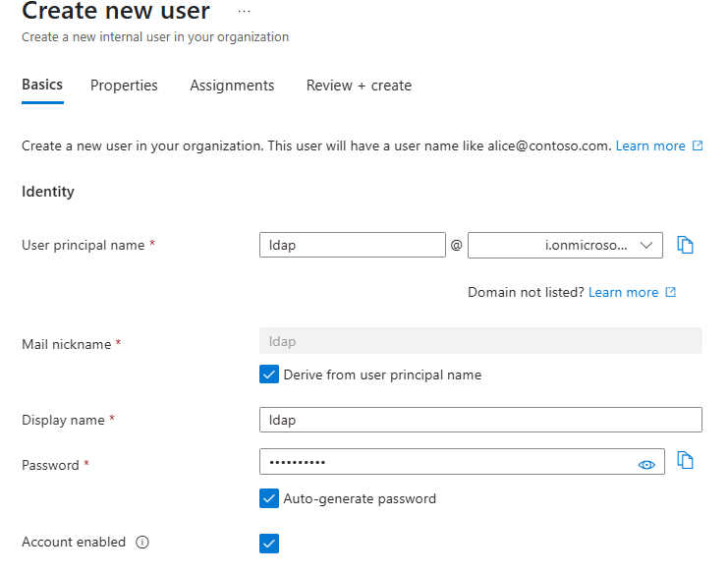Select the Basics tab
728x575 pixels.
point(42,85)
